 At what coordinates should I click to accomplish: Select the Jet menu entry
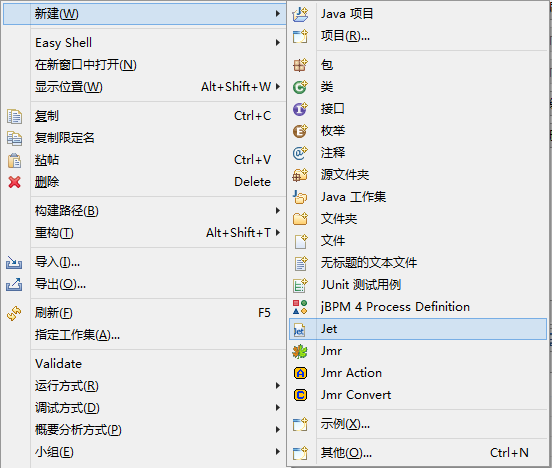click(x=418, y=329)
